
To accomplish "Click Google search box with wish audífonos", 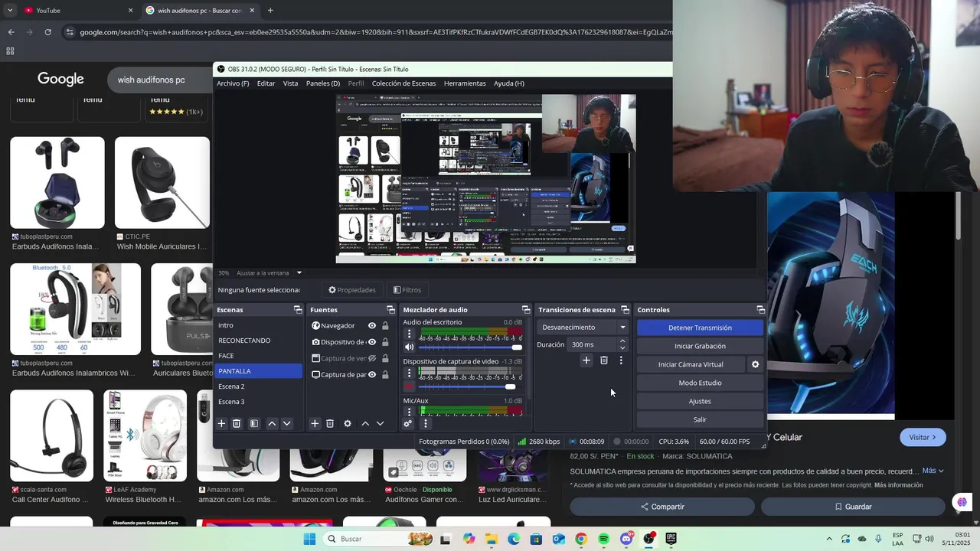I will pyautogui.click(x=161, y=80).
